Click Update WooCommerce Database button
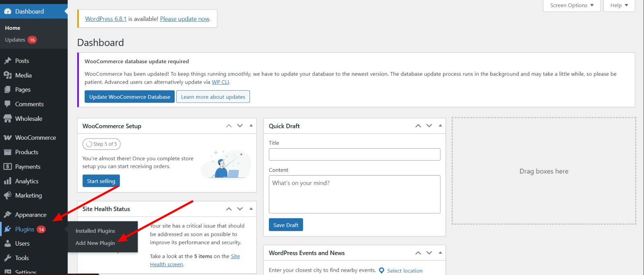The image size is (644, 275). tap(129, 97)
